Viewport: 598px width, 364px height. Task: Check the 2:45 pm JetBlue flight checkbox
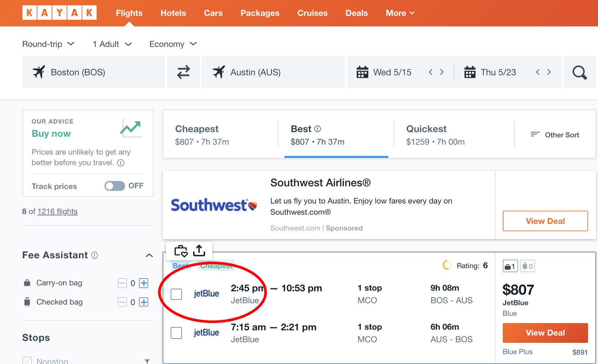pyautogui.click(x=176, y=294)
